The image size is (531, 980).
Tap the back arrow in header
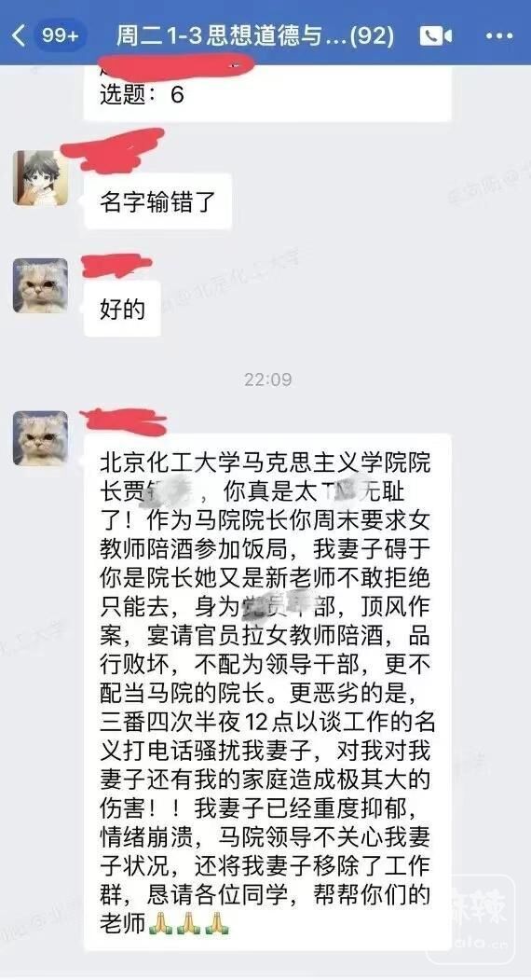[19, 35]
